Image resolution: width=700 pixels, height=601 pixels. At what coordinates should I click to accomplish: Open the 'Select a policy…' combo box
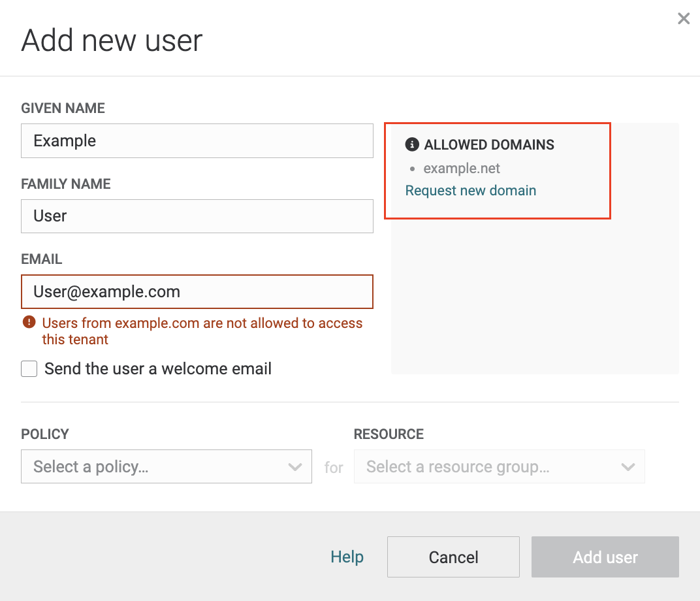157,466
